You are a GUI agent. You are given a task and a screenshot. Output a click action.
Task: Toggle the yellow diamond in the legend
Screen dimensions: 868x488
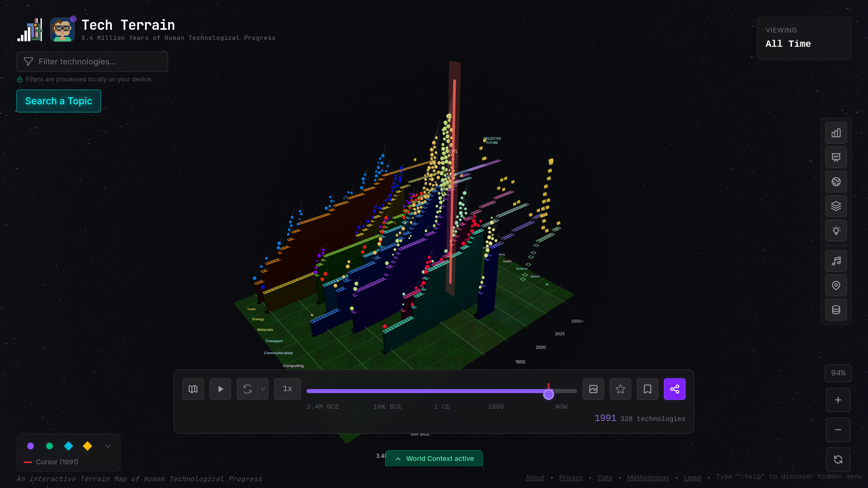tap(87, 446)
